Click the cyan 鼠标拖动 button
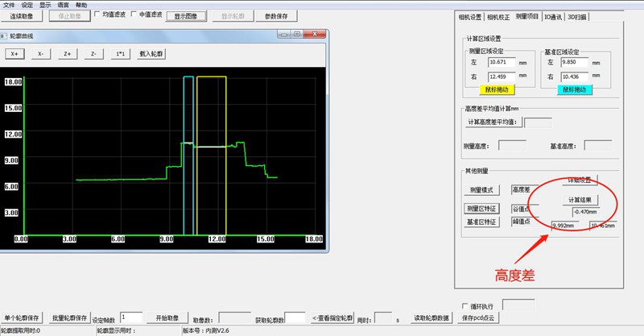The image size is (644, 336). 574,89
